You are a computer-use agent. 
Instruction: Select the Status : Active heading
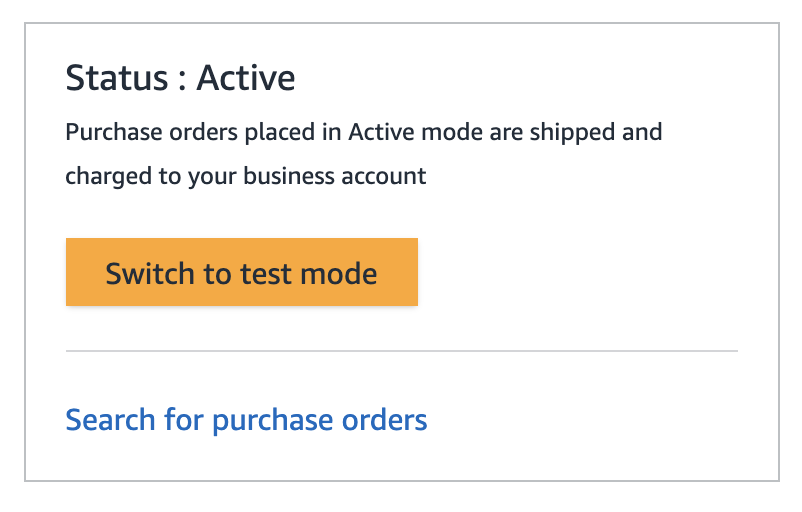[x=180, y=78]
